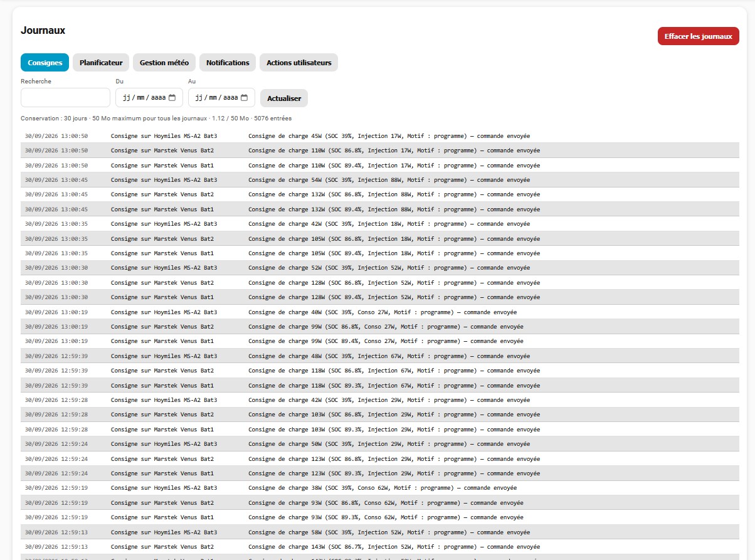The height and width of the screenshot is (560, 755).
Task: Click 'Consigne de charge 143W' SOC 86.7% message
Action: point(394,547)
